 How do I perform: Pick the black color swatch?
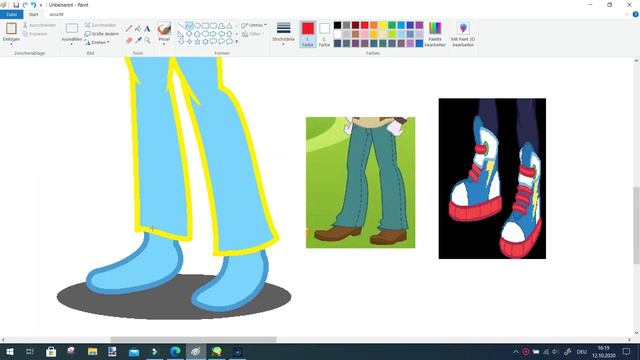[338, 25]
